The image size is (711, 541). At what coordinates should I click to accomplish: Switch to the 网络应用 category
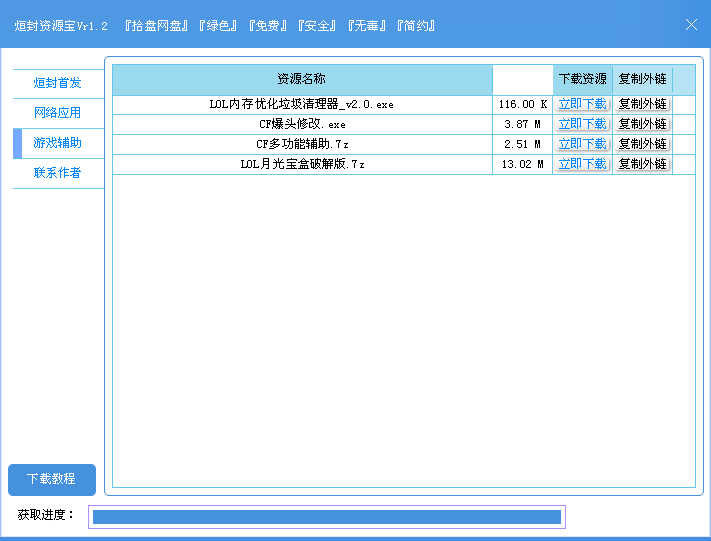(x=58, y=113)
